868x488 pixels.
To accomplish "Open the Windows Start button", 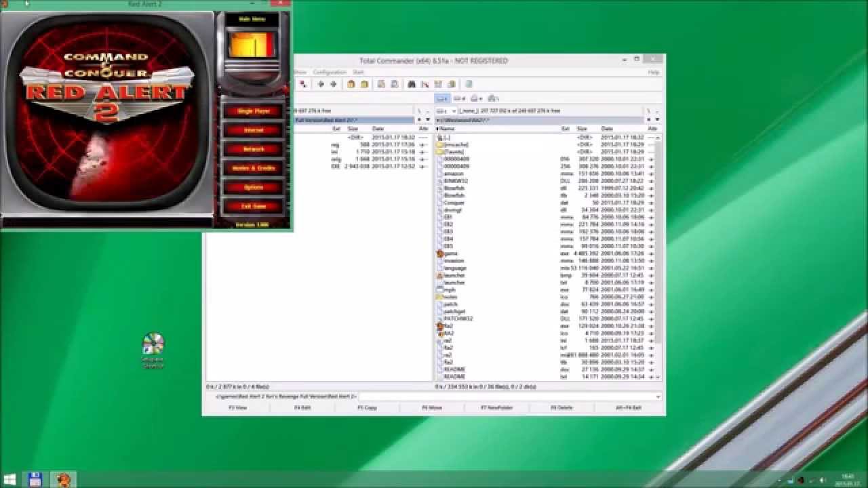I will click(x=10, y=479).
